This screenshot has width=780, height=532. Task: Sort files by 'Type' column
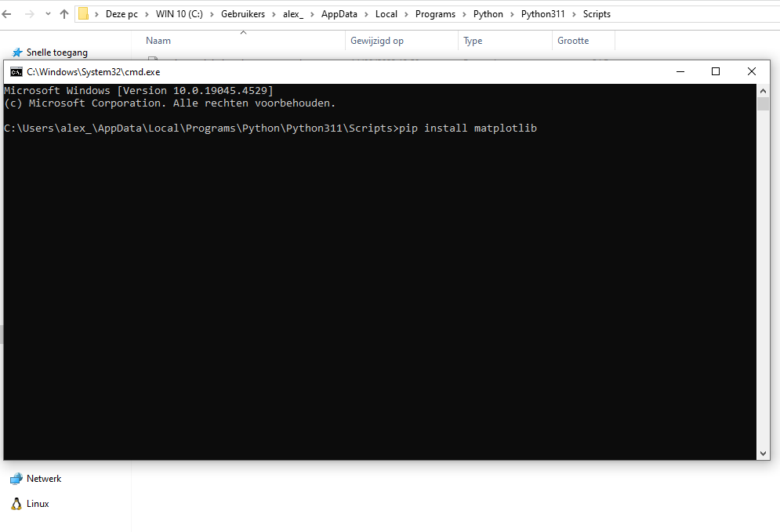(x=505, y=41)
